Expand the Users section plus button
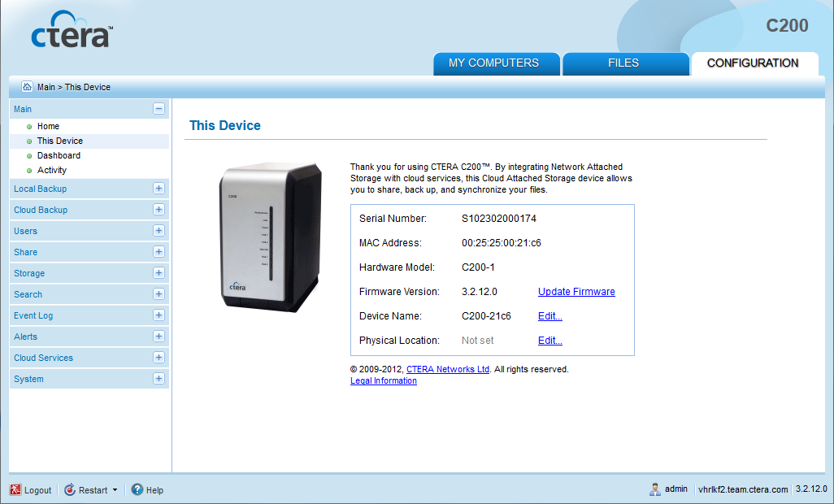834x504 pixels. pyautogui.click(x=159, y=231)
